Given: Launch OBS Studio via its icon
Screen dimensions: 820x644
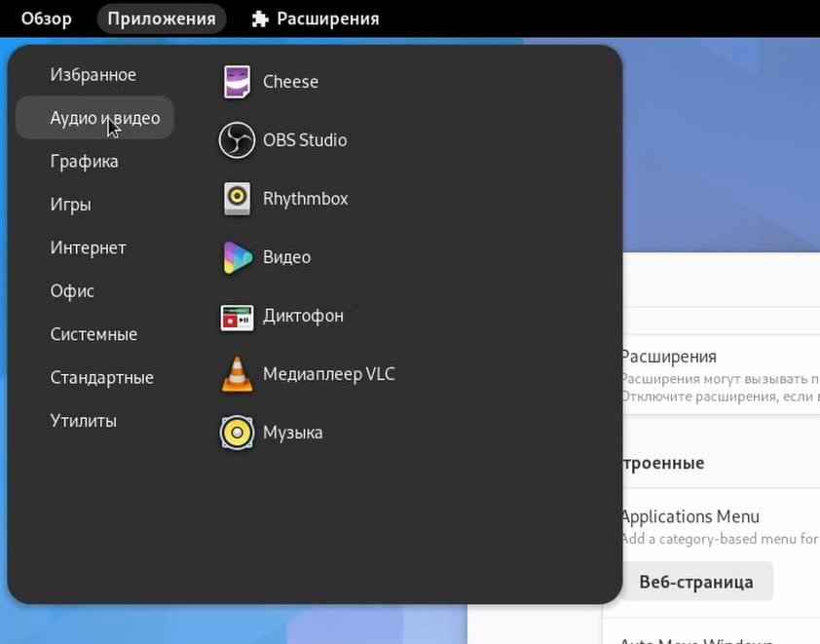Looking at the screenshot, I should 237,140.
